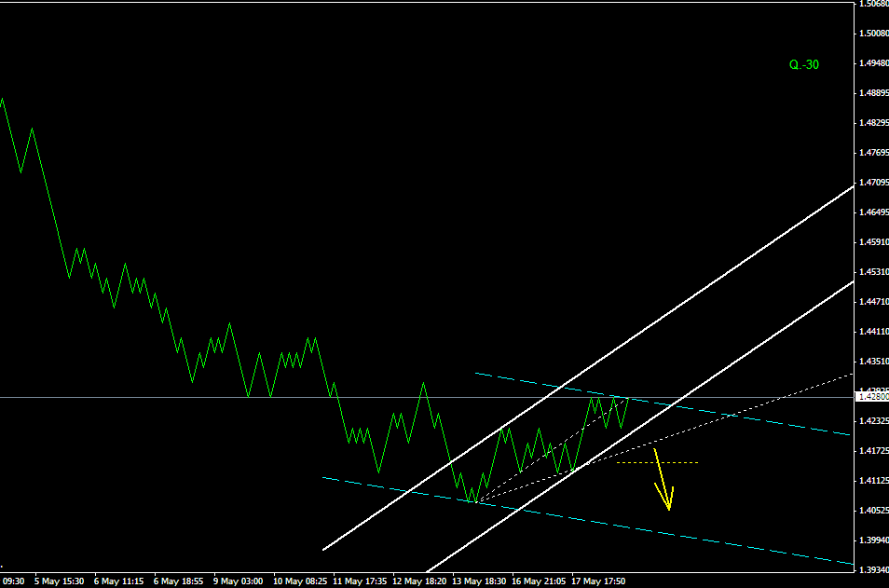Pick the 1.45910 price scale value

coord(874,242)
